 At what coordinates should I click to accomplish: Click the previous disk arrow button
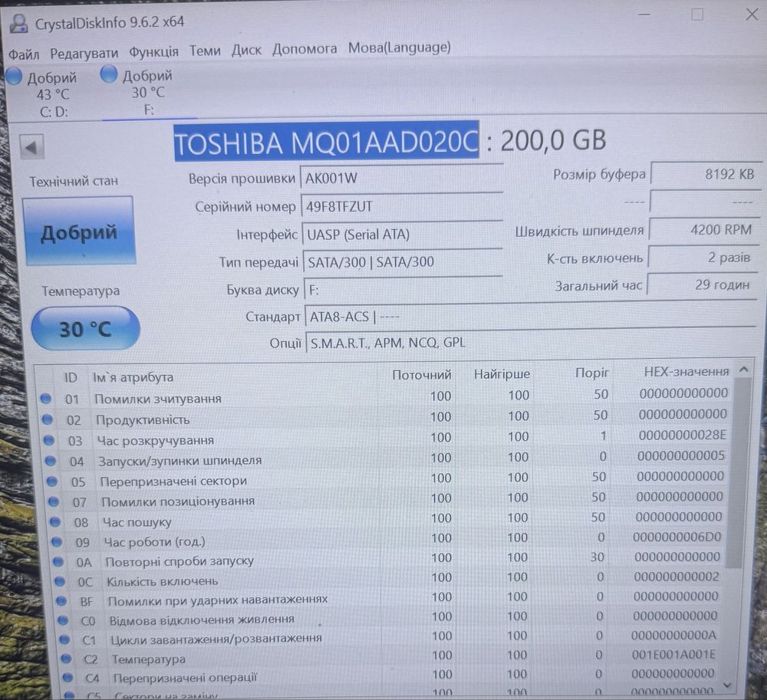pyautogui.click(x=31, y=147)
